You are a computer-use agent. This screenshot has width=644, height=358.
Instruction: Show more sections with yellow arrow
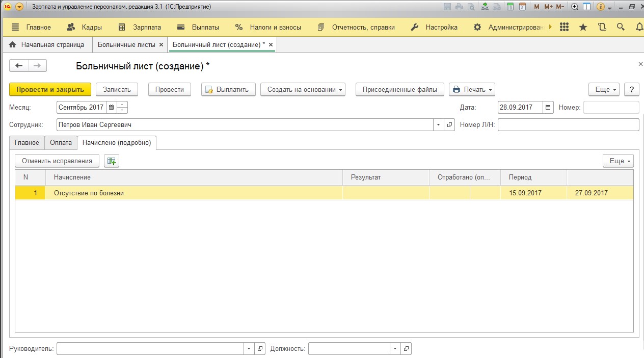tap(550, 27)
